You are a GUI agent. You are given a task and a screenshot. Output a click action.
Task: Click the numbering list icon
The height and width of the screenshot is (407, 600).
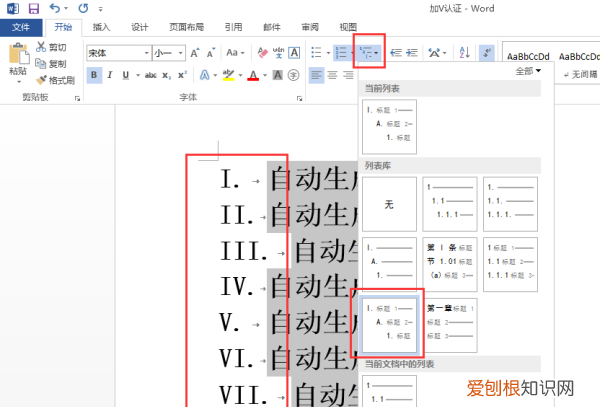tap(341, 53)
